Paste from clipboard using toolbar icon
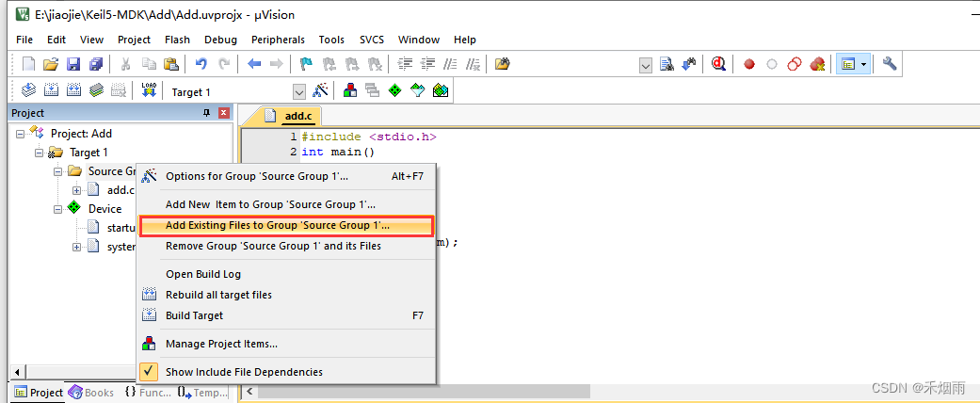Image resolution: width=980 pixels, height=403 pixels. tap(170, 64)
